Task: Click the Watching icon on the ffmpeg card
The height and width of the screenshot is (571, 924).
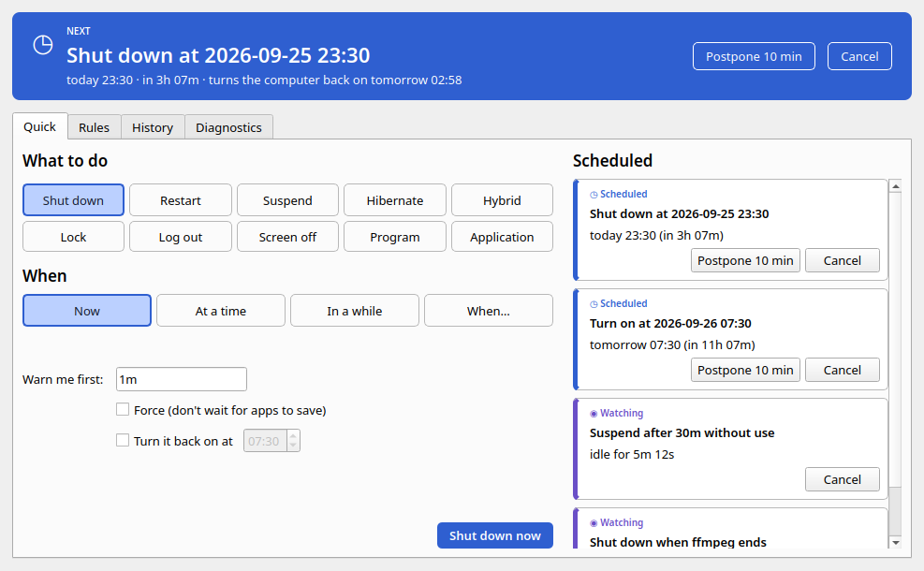Action: pos(594,523)
